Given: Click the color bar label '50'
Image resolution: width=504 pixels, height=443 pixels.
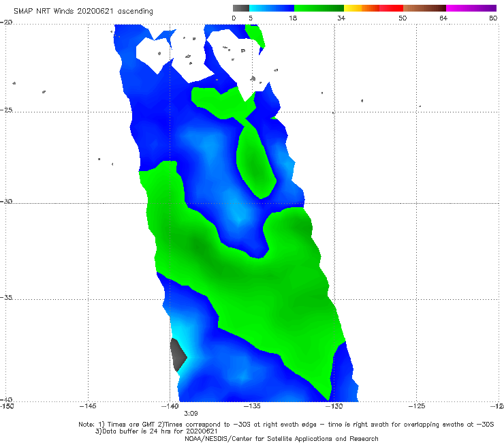Looking at the screenshot, I should [403, 18].
